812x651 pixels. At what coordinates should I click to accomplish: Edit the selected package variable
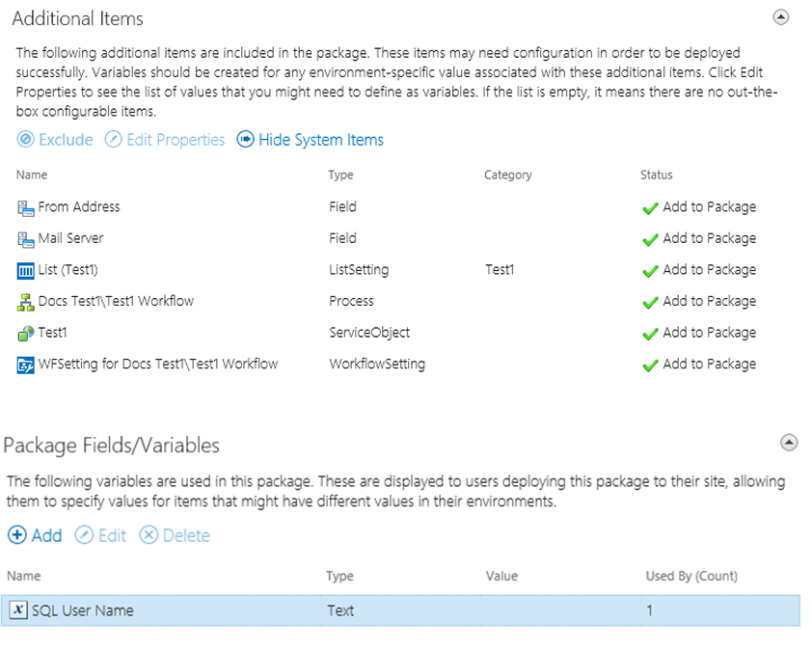(101, 535)
